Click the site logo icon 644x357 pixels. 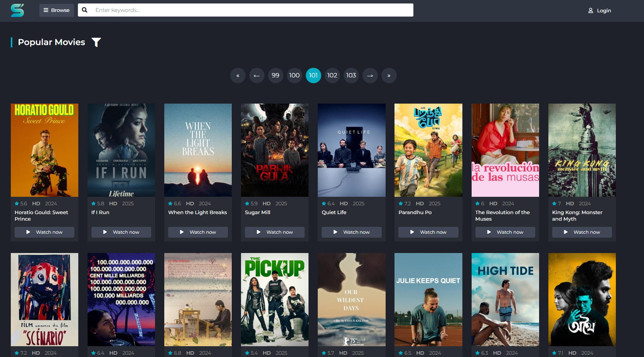(17, 10)
